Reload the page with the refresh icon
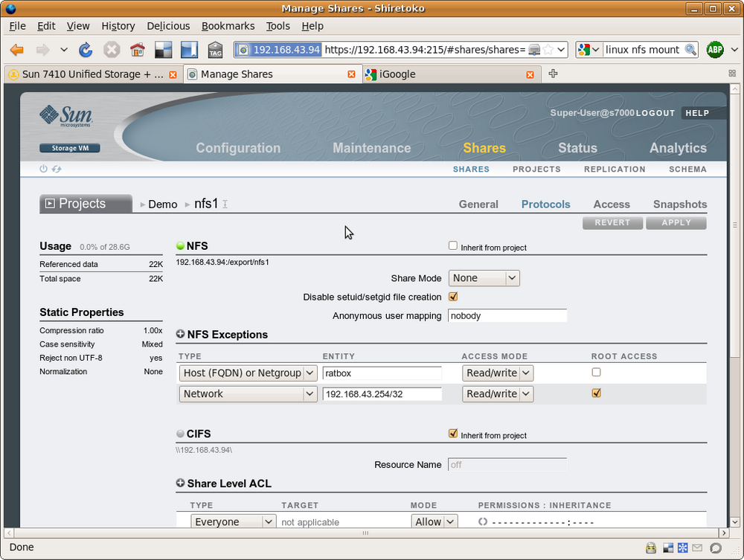The height and width of the screenshot is (560, 744). (86, 50)
